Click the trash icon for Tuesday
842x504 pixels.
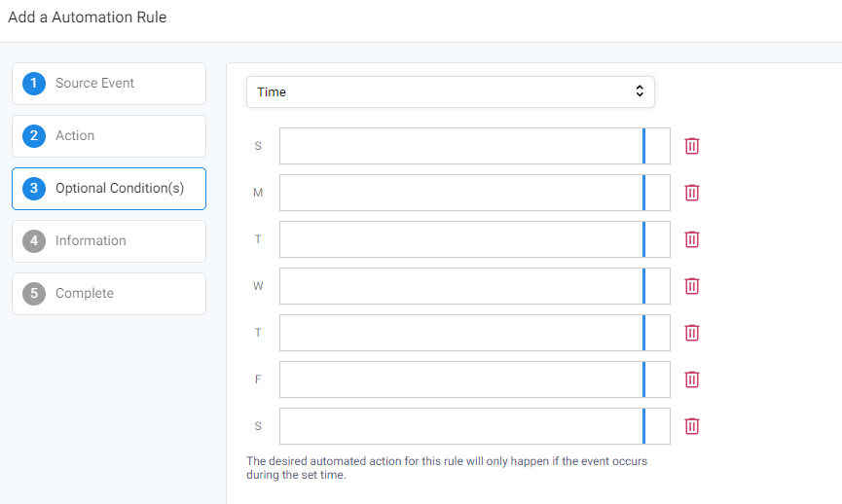pos(692,239)
